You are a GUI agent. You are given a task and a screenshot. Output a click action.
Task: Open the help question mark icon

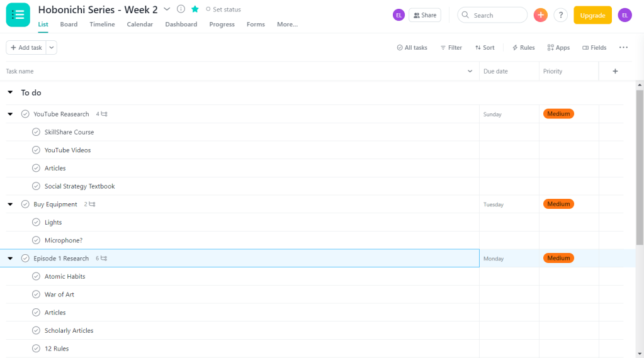560,15
